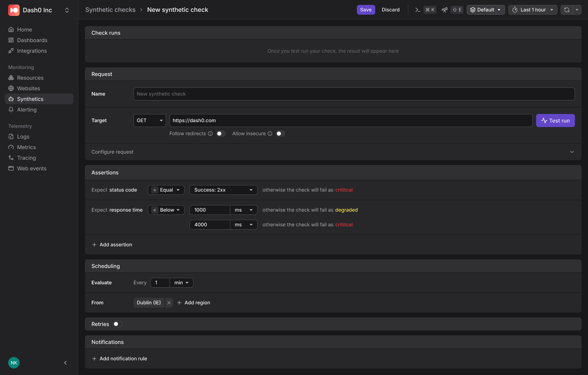Click the Check runs section header

click(333, 33)
